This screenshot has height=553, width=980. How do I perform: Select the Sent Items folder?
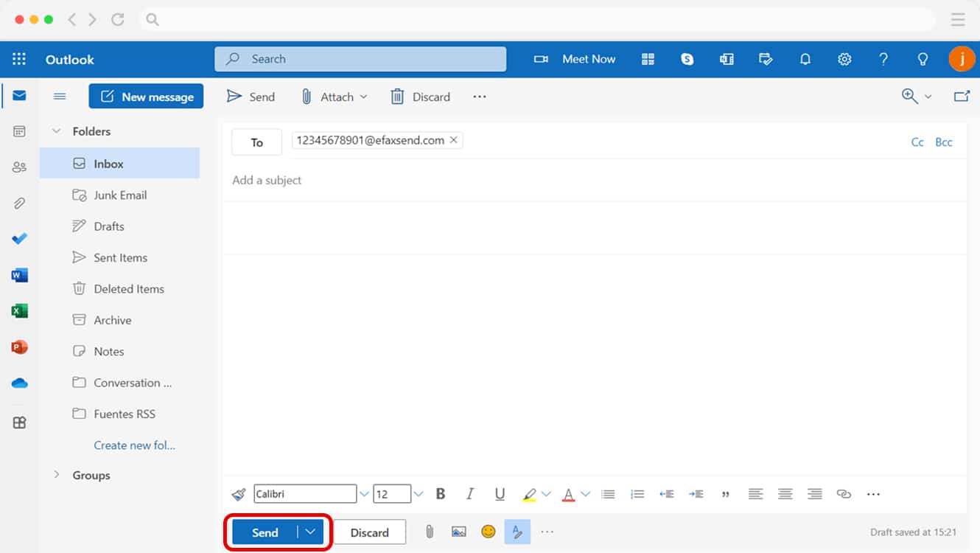120,257
